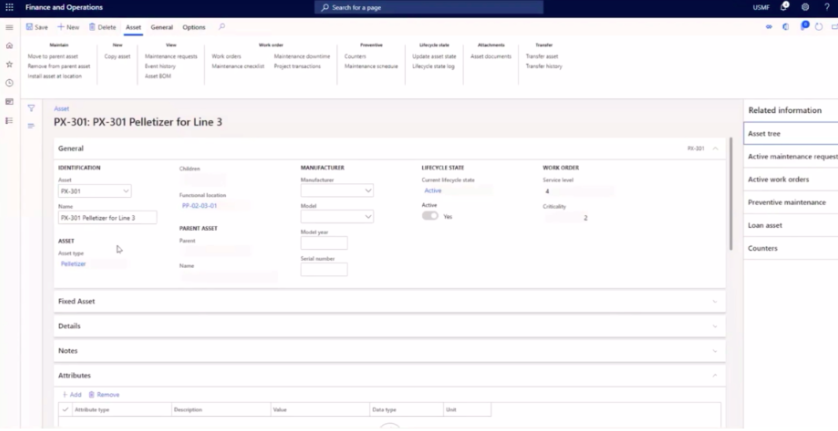The width and height of the screenshot is (838, 431).
Task: Open the Manufacturer dropdown
Action: point(368,190)
